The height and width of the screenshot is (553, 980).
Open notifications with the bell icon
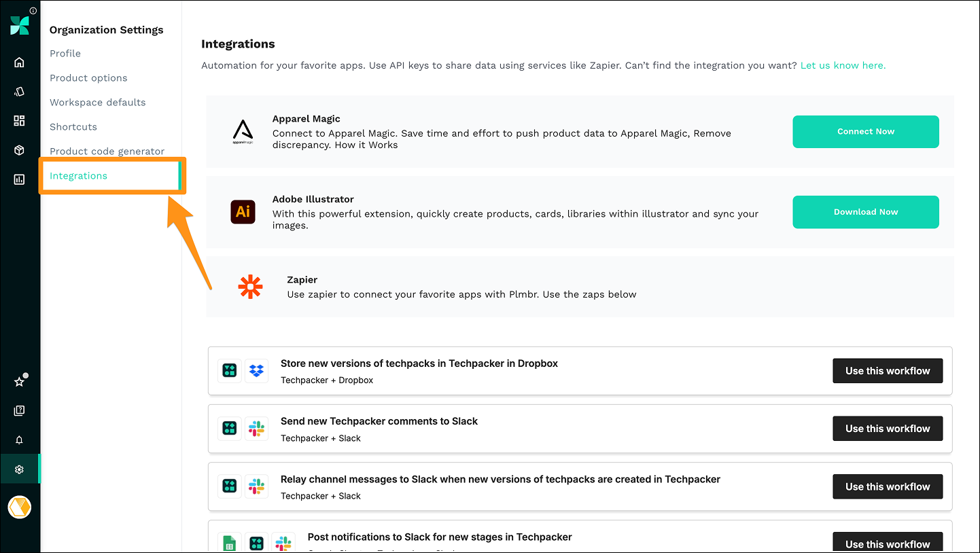click(x=19, y=440)
